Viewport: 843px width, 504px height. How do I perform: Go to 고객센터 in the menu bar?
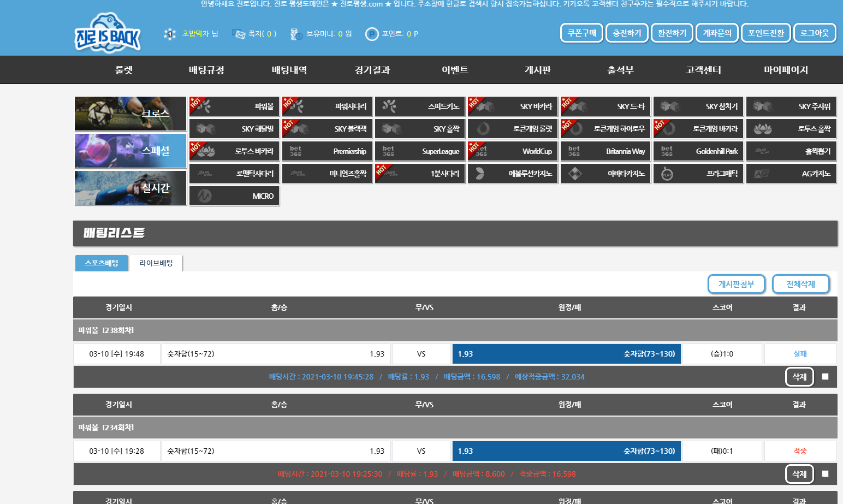(x=703, y=70)
